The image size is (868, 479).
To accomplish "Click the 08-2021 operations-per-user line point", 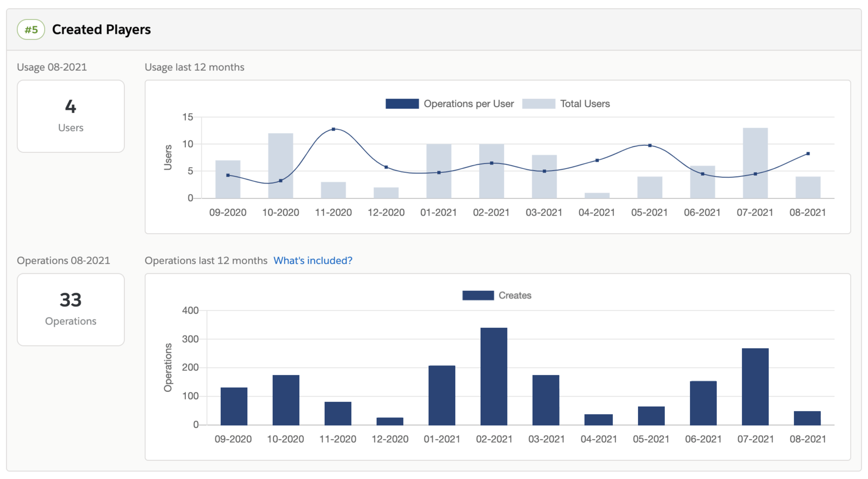I will pos(808,154).
